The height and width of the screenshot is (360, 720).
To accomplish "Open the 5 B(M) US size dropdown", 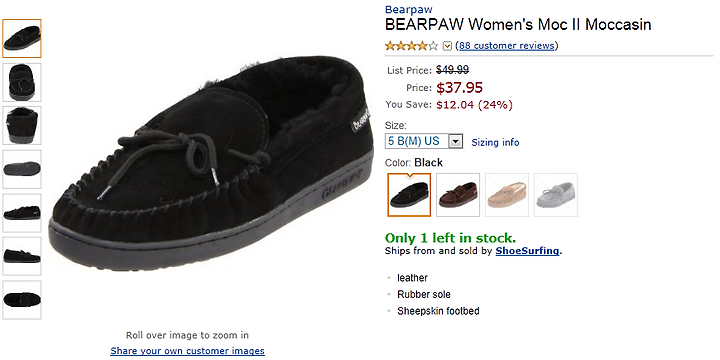I will (x=424, y=141).
